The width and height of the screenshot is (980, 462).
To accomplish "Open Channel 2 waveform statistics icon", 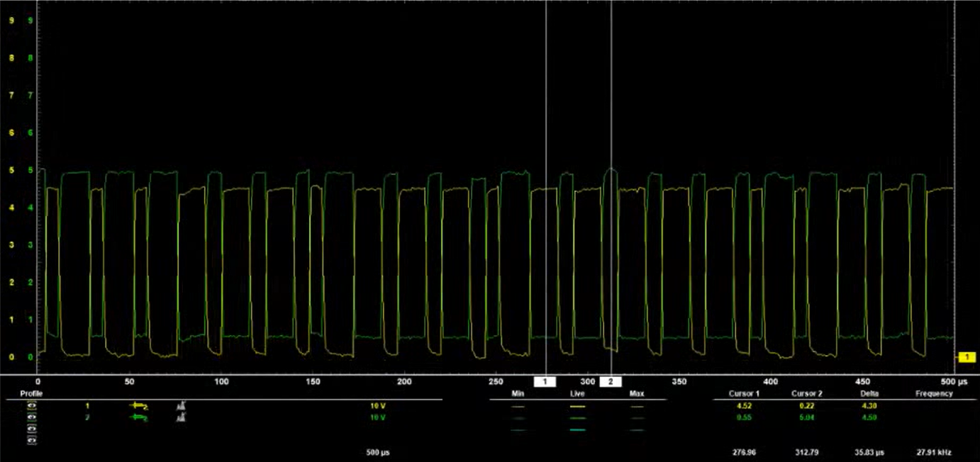I will 182,417.
